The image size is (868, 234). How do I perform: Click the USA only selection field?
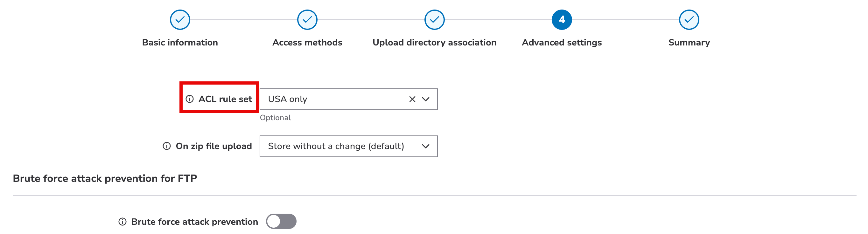pyautogui.click(x=333, y=99)
